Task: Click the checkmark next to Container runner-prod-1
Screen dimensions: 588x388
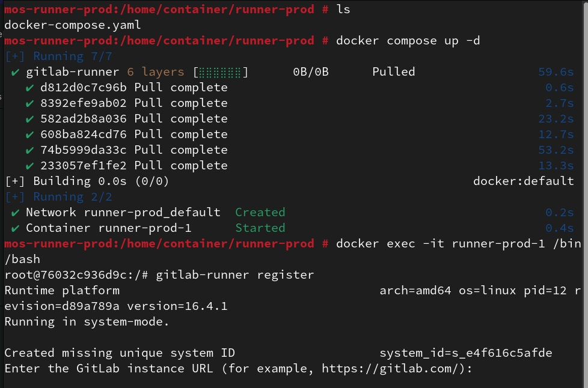Action: (14, 228)
